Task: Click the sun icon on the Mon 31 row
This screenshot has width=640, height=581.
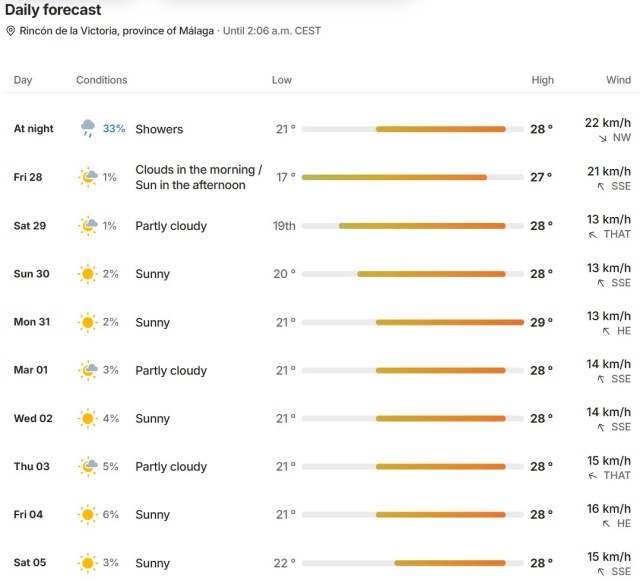Action: (87, 322)
